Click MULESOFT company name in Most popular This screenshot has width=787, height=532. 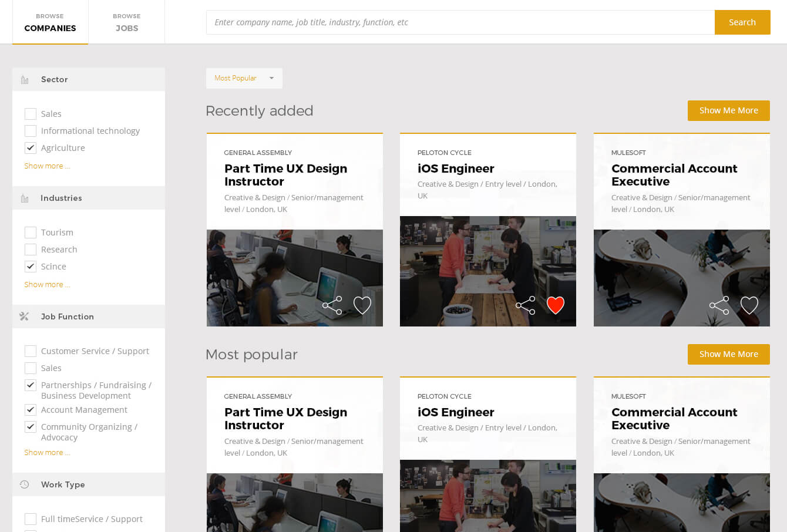tap(628, 396)
